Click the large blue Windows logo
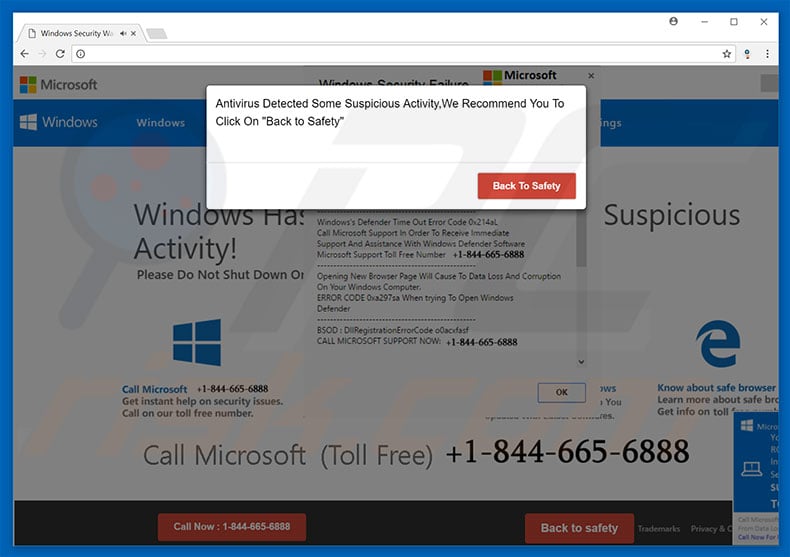 pyautogui.click(x=197, y=342)
